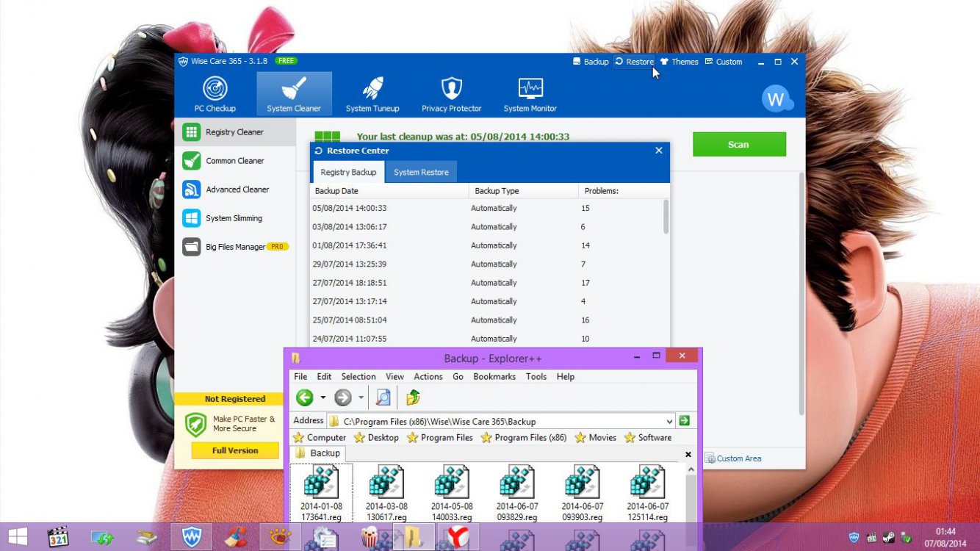The height and width of the screenshot is (551, 980).
Task: Click the Wise Care main window scrollbar
Action: point(801,294)
